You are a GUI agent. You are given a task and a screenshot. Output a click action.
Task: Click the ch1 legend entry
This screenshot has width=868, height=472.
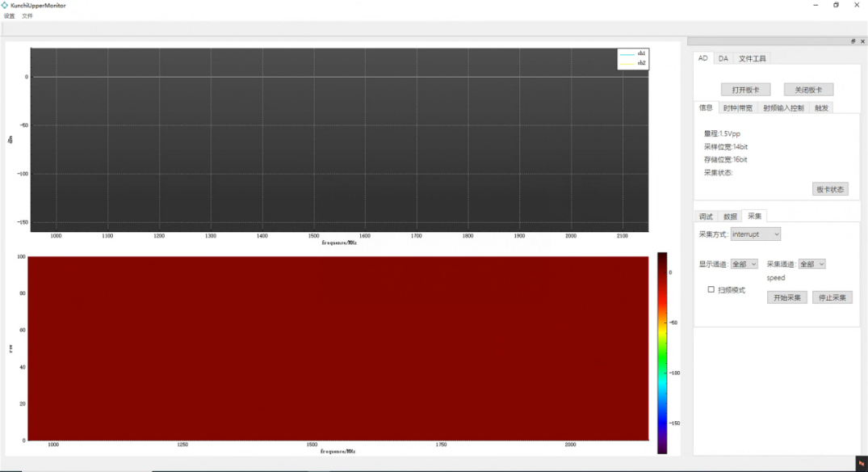(633, 53)
